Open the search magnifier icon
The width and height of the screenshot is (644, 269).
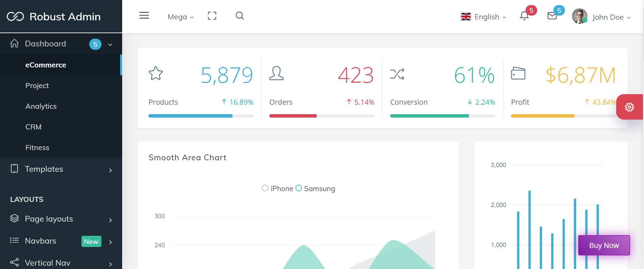pyautogui.click(x=240, y=16)
